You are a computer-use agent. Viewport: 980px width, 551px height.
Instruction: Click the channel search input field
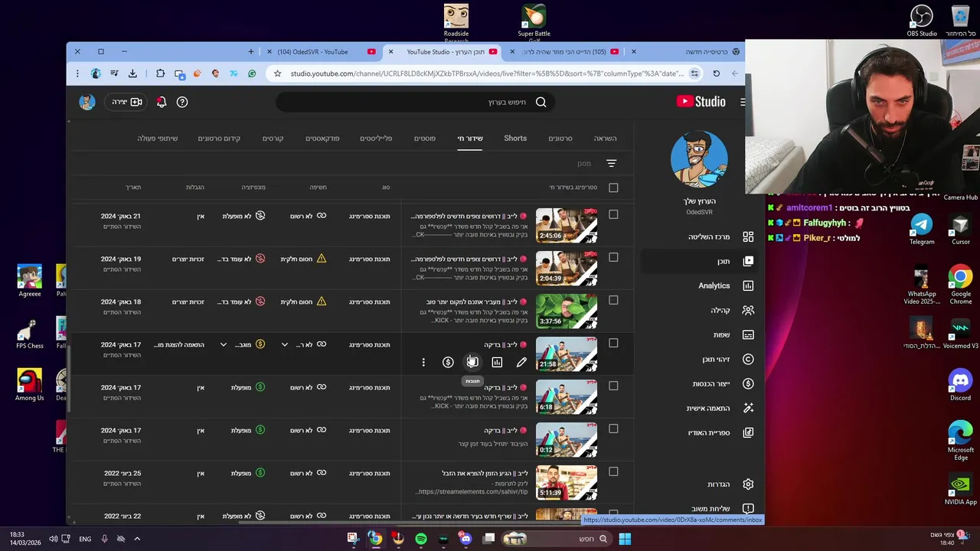coord(413,102)
